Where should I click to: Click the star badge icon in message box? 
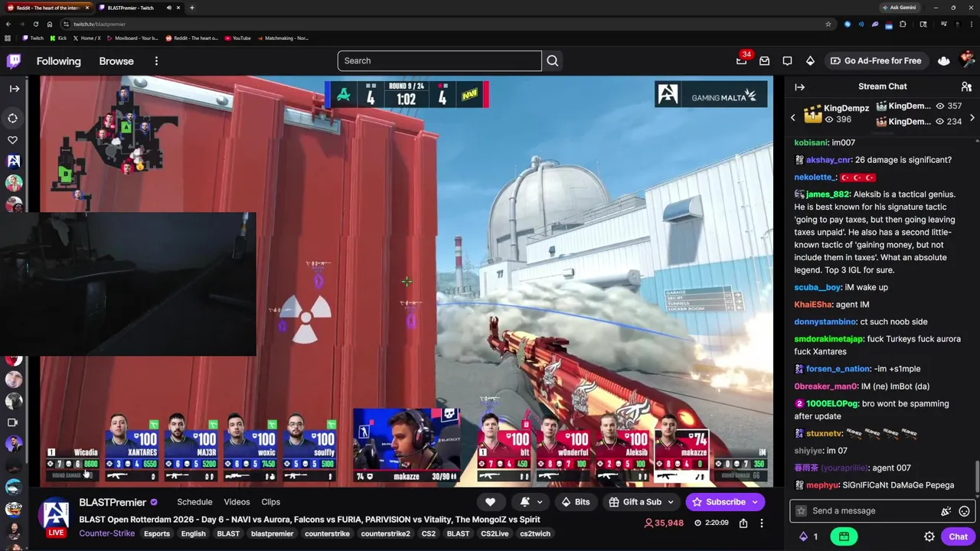click(801, 511)
